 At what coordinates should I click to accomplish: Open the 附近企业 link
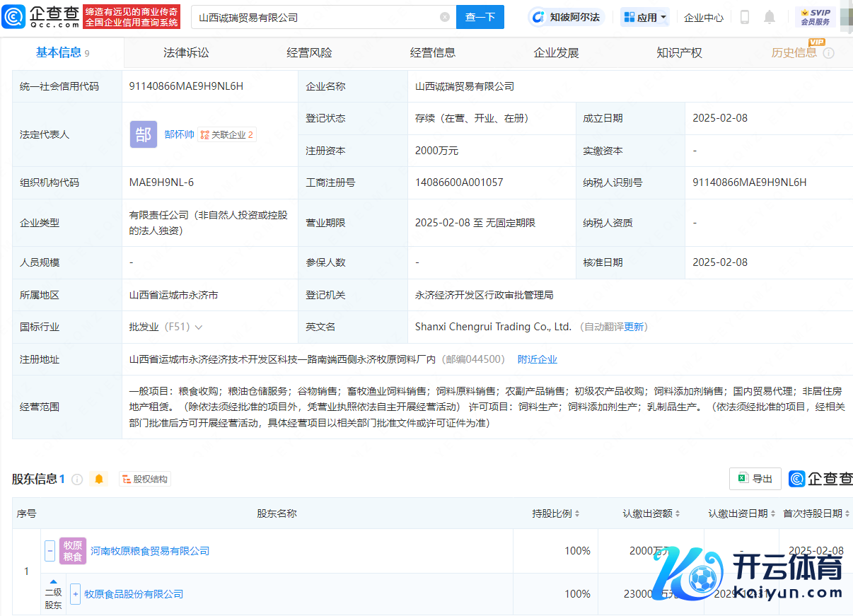[x=537, y=359]
